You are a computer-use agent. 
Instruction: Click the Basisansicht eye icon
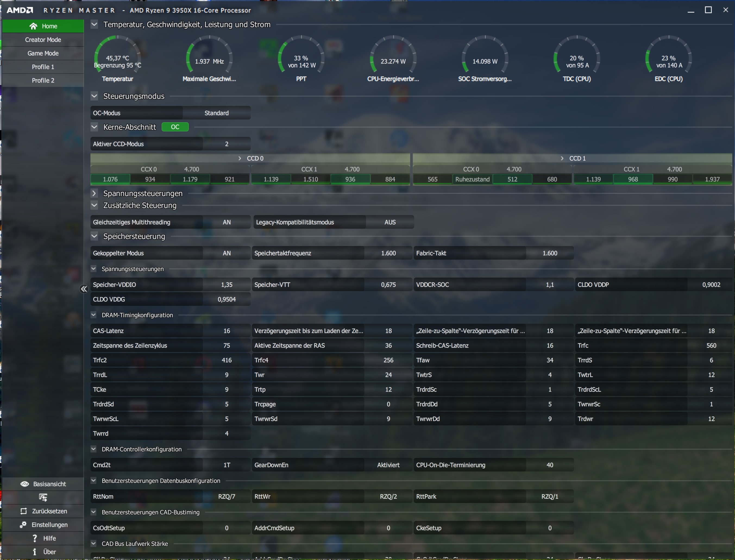25,484
